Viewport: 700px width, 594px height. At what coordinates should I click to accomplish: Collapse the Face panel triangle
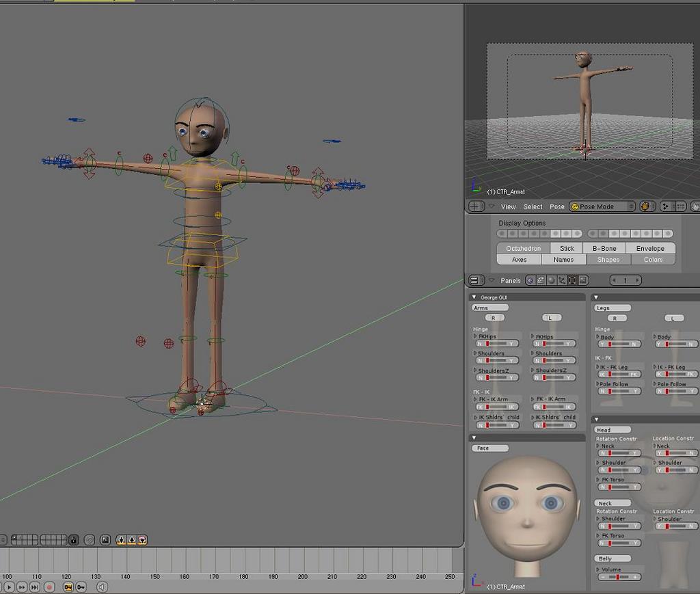tap(474, 437)
